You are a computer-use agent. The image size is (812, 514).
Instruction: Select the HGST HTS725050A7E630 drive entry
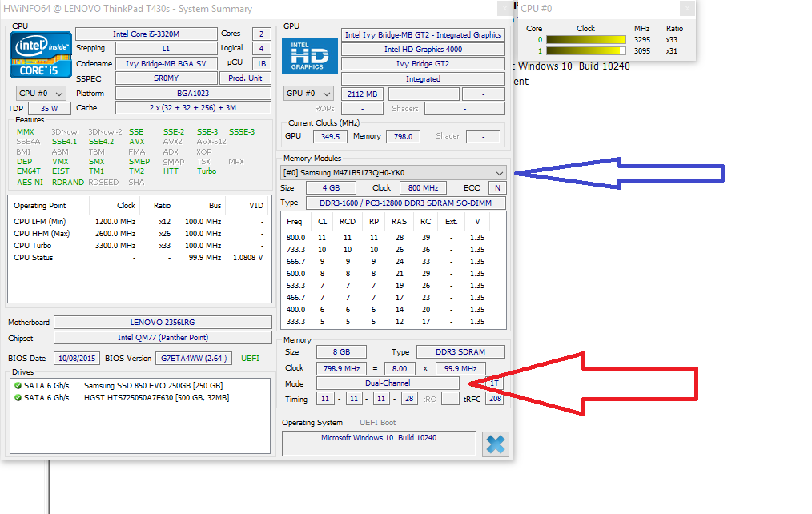coord(156,397)
